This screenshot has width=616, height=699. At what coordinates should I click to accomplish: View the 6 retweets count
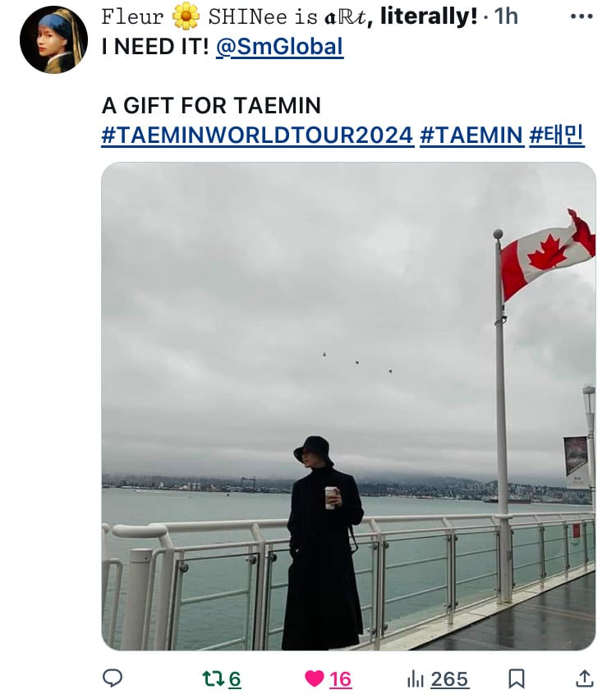[235, 679]
